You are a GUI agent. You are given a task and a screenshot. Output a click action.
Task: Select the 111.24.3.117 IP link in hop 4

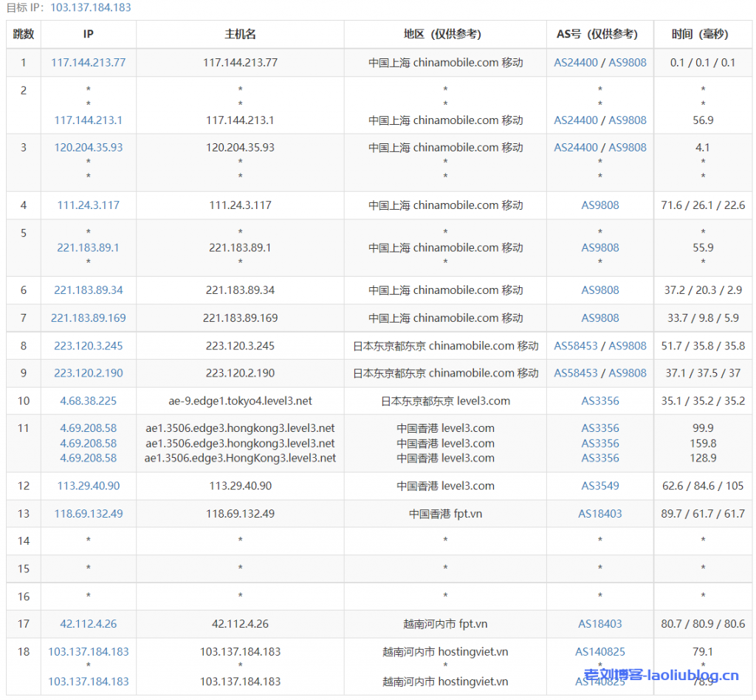point(88,205)
